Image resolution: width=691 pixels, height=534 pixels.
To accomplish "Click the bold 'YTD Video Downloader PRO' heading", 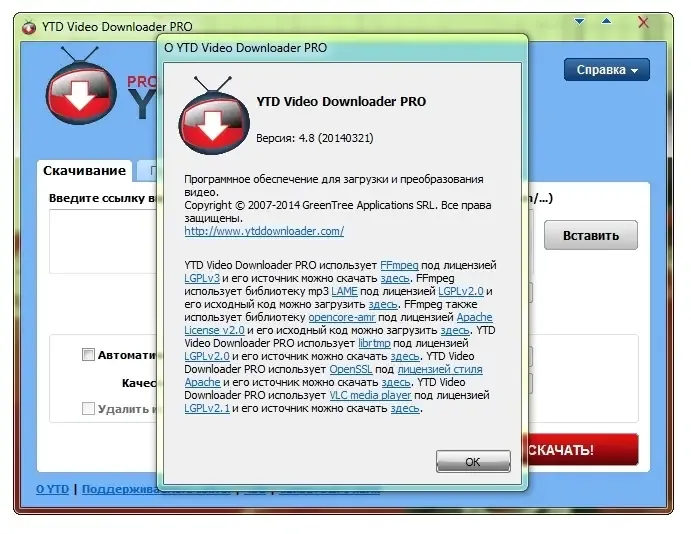I will (x=341, y=101).
